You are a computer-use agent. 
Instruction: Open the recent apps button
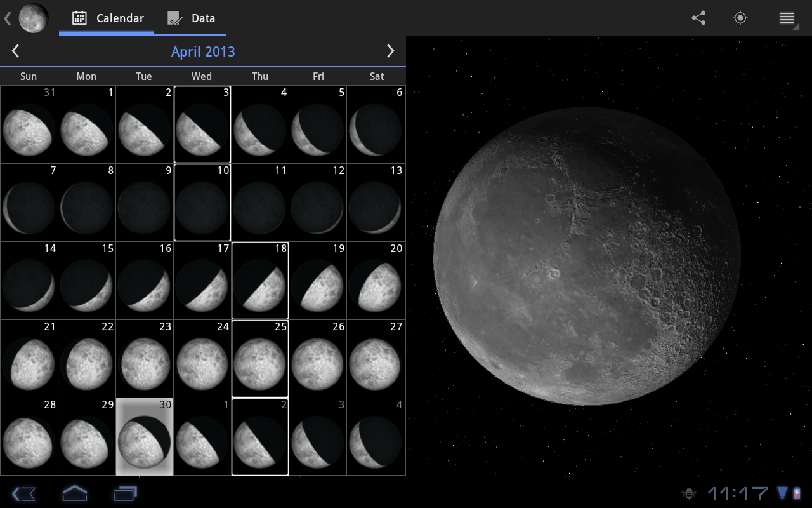click(125, 493)
